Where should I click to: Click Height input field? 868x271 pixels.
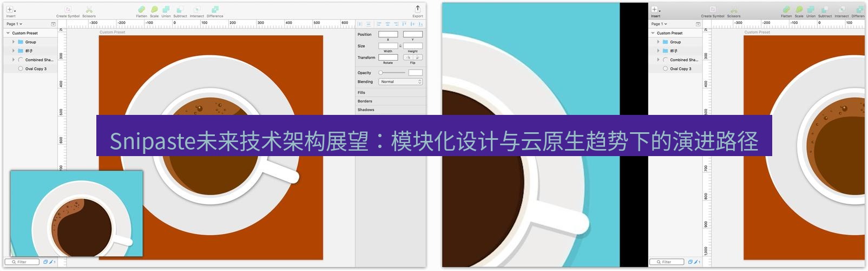413,46
